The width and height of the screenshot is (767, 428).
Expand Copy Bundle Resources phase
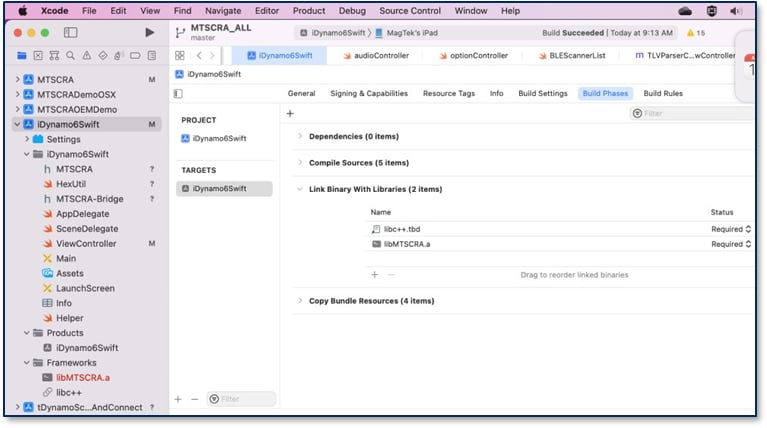tap(300, 301)
